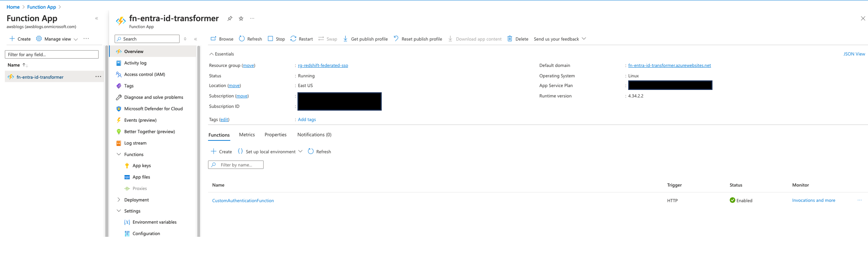Open rg-redshift-federated-sso resource group
The width and height of the screenshot is (868, 266).
click(x=323, y=65)
